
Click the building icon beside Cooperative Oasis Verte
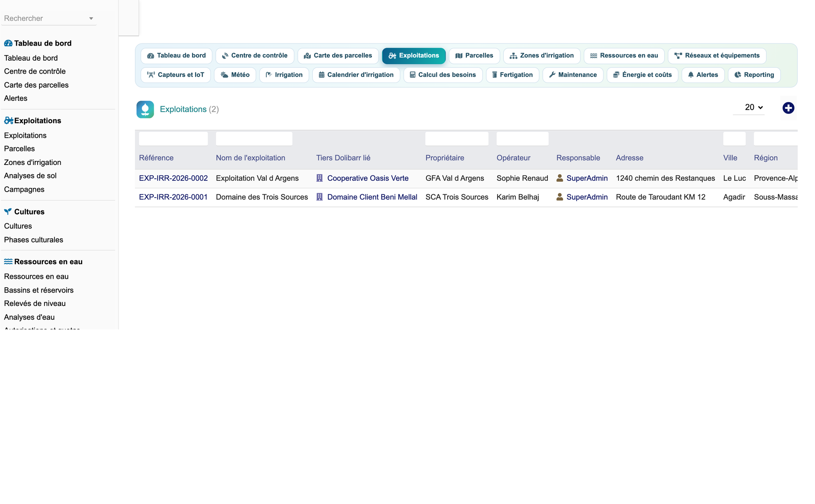[x=320, y=178]
